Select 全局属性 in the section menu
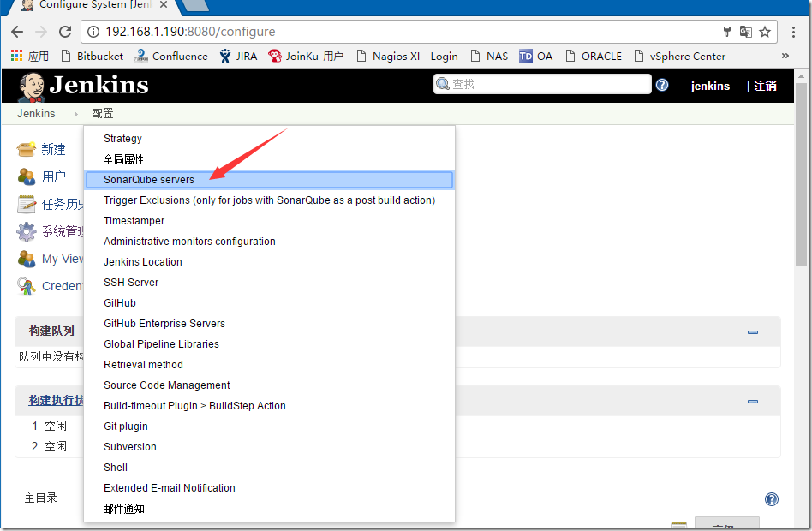The height and width of the screenshot is (531, 812). 269,159
